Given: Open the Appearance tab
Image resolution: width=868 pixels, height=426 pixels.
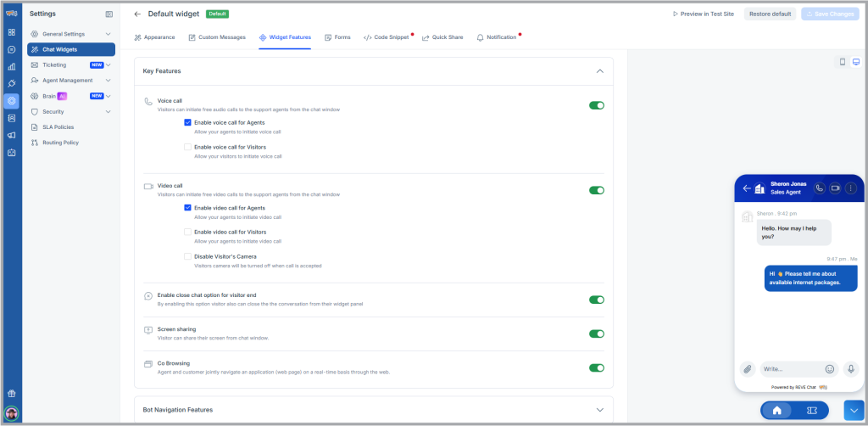Looking at the screenshot, I should (154, 37).
